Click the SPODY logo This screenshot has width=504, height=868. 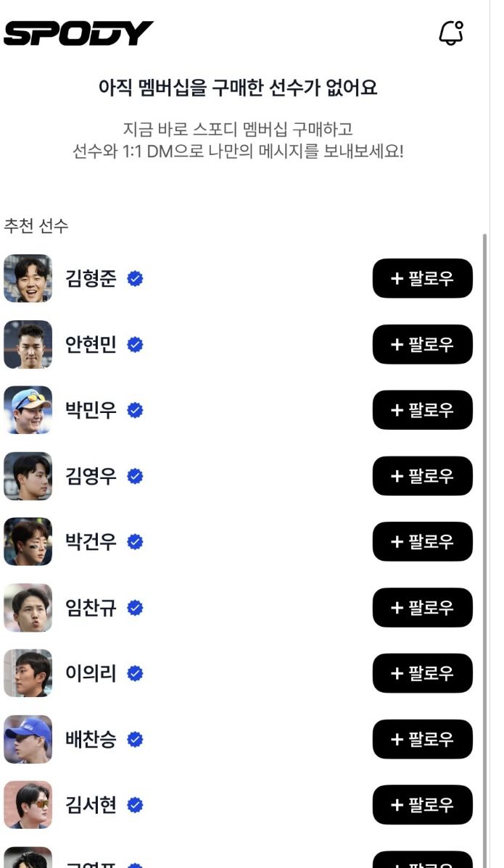78,32
